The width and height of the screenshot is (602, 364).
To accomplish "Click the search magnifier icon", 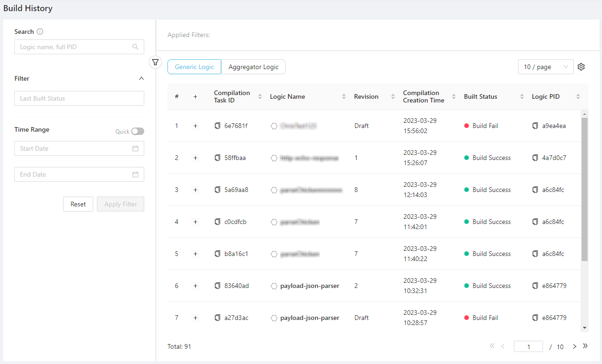I will coord(135,47).
